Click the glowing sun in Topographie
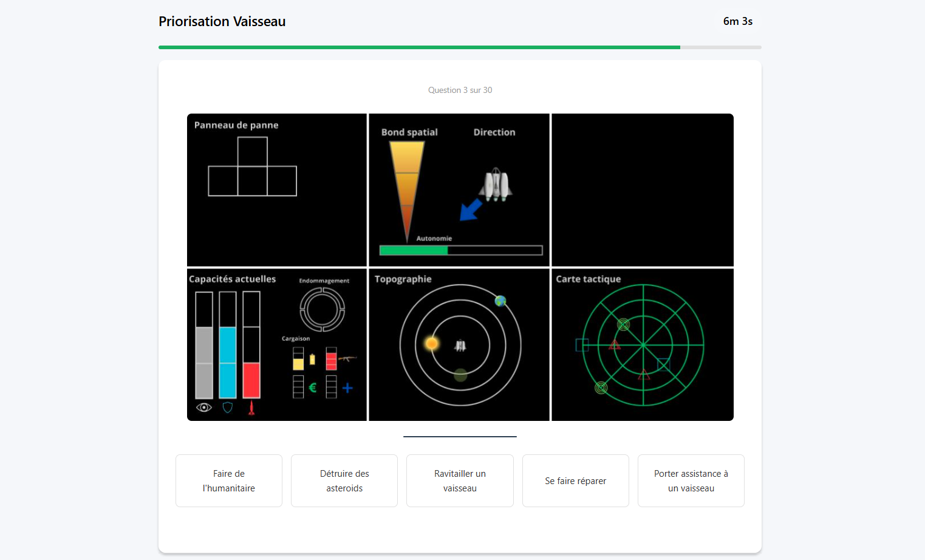Screen dimensions: 925x560 coord(432,344)
